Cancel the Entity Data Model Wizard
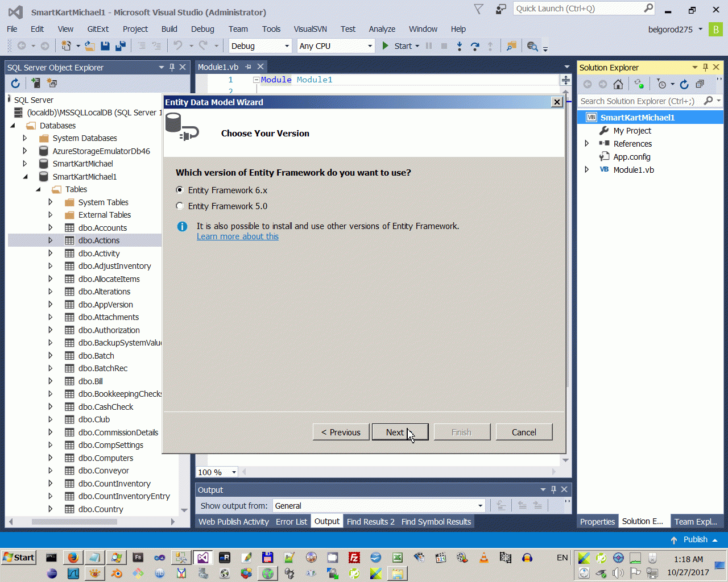Screen dimensions: 728x582 pyautogui.click(x=524, y=432)
